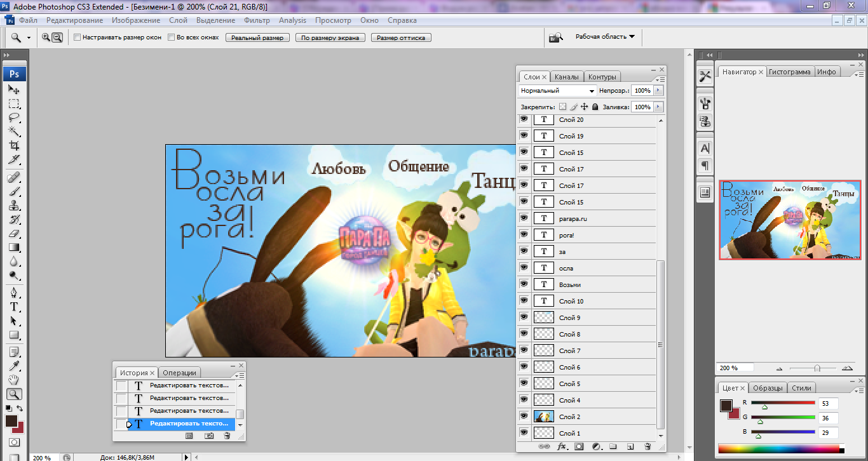The height and width of the screenshot is (461, 868).
Task: Create a new layer in Layers panel
Action: tap(630, 446)
